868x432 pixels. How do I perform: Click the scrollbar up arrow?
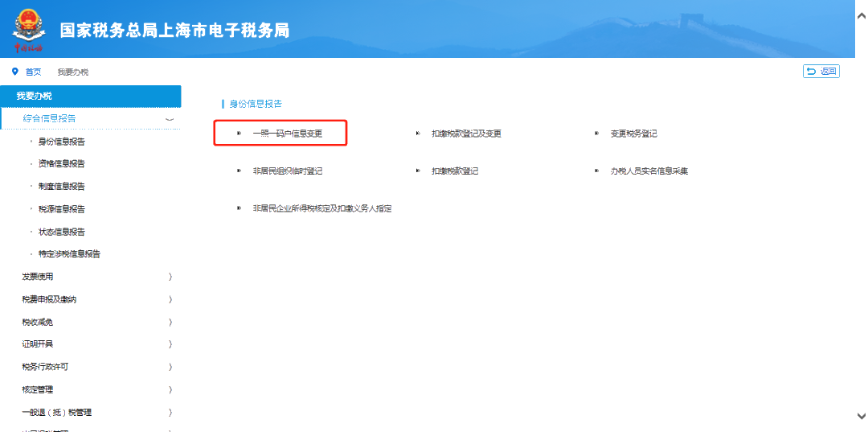(x=862, y=17)
